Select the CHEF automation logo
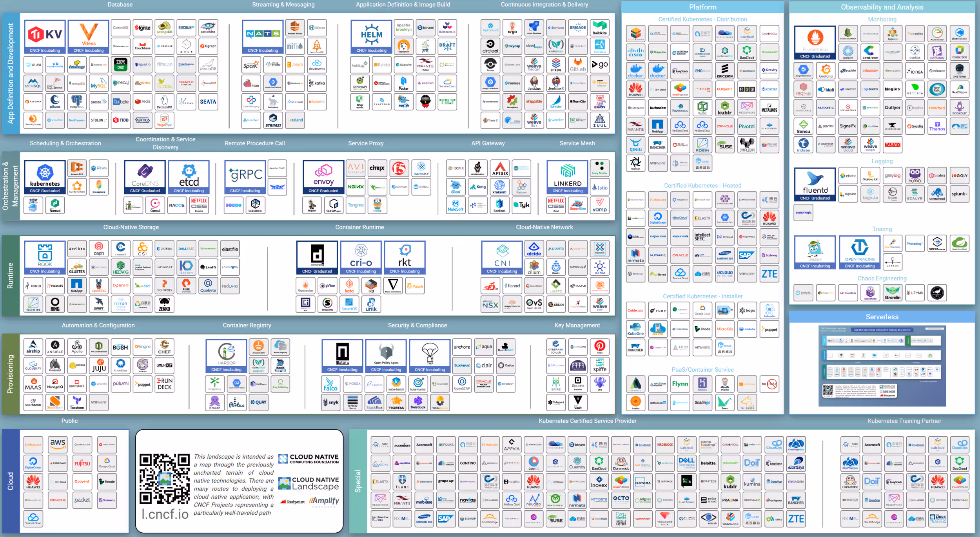 (x=165, y=347)
